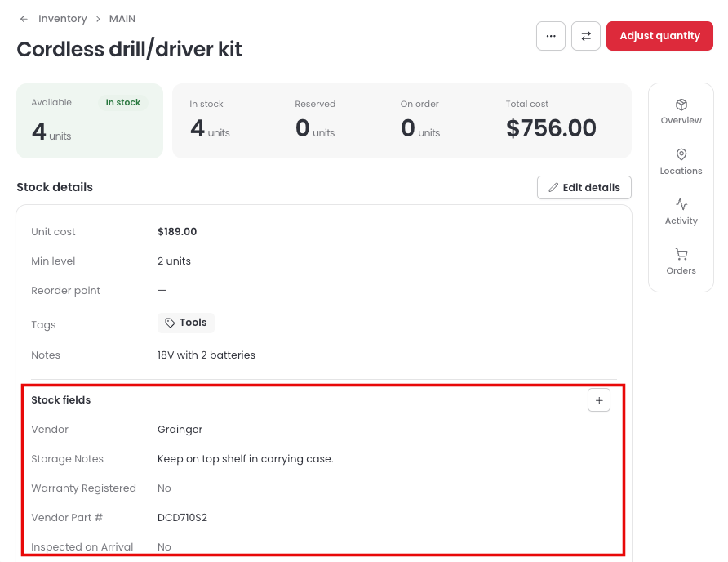Click the In stock status badge
This screenshot has height=562, width=728.
pos(123,102)
